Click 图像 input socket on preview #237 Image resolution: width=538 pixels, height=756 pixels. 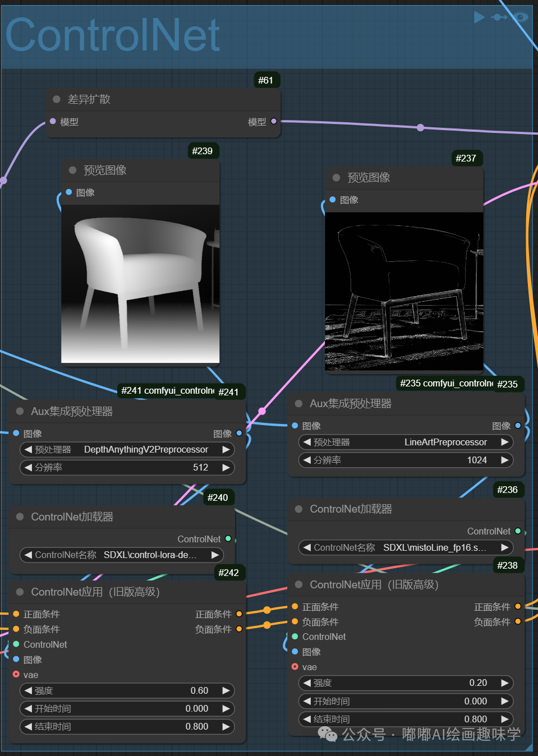333,199
